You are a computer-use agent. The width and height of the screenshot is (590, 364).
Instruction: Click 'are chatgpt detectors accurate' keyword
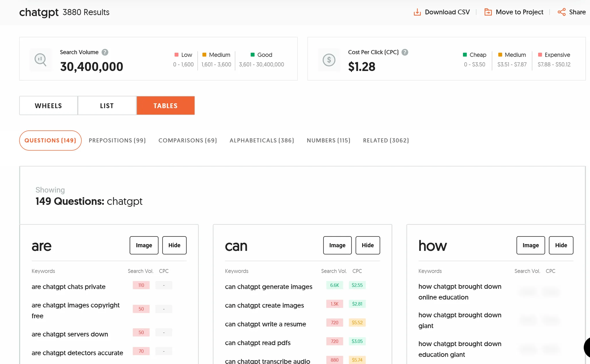(x=77, y=353)
